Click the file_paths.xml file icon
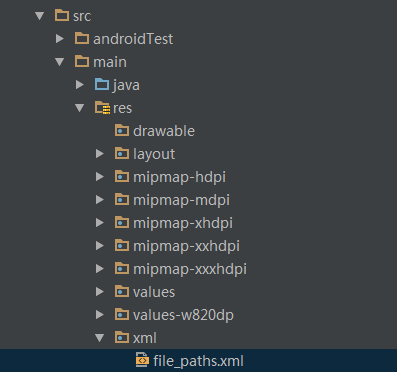 point(142,360)
